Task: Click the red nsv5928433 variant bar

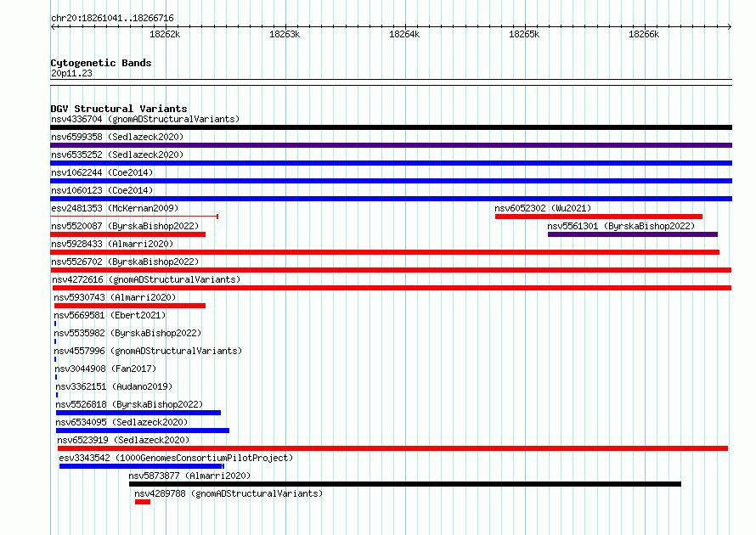Action: pos(385,252)
